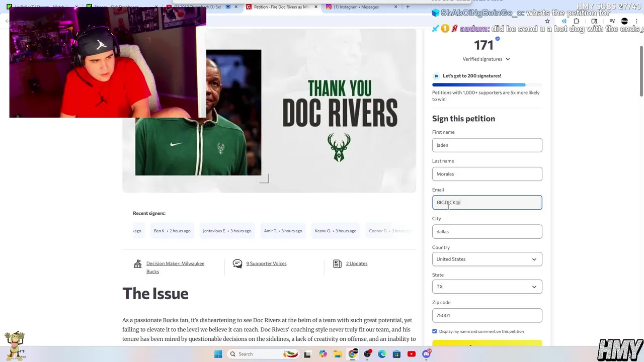
Task: Click the yellow sign petition button
Action: click(487, 343)
